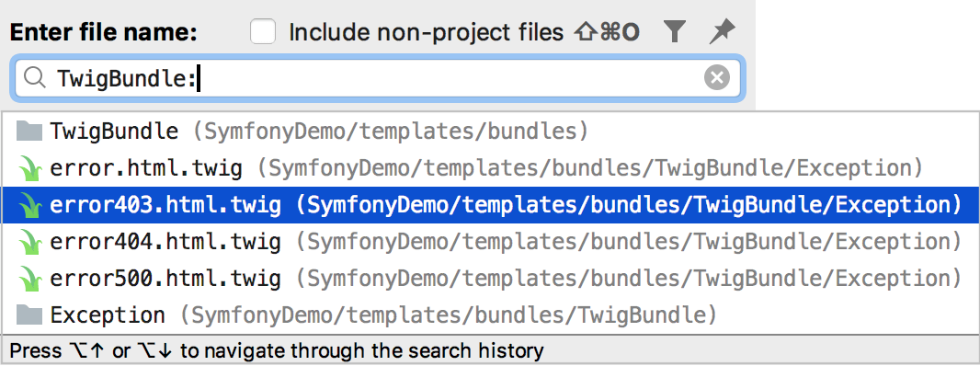The height and width of the screenshot is (366, 980).
Task: Clear the search field with the X icon
Action: [x=717, y=78]
